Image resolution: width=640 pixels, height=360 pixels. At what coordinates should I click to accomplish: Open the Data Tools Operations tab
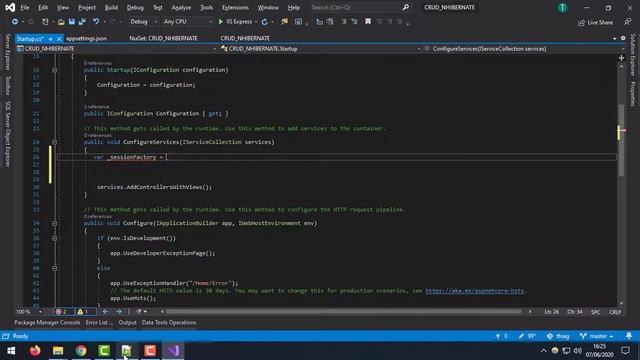[169, 322]
